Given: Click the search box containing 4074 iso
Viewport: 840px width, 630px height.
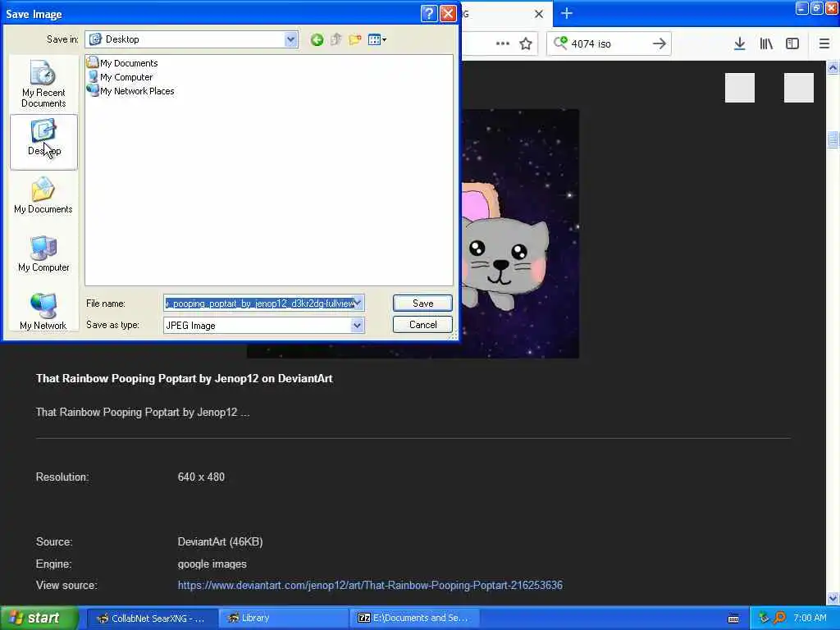Looking at the screenshot, I should (x=609, y=44).
